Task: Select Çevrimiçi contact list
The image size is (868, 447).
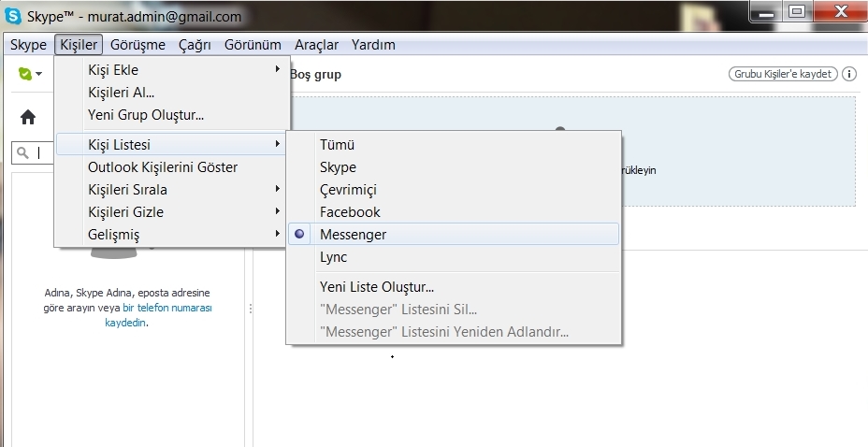Action: click(x=454, y=190)
